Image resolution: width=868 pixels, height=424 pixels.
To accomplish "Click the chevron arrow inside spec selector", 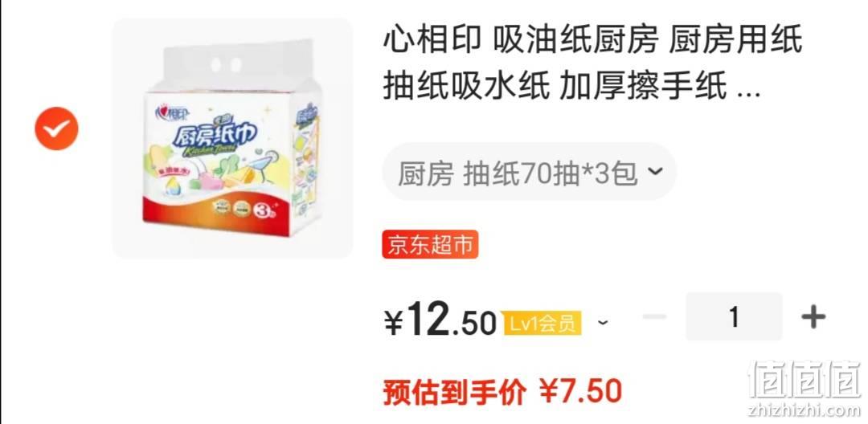I will point(654,171).
